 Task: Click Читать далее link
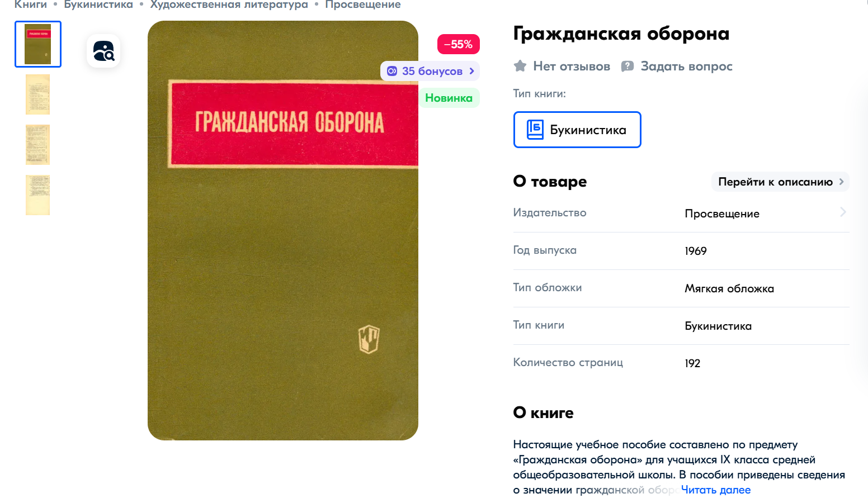[x=716, y=490]
